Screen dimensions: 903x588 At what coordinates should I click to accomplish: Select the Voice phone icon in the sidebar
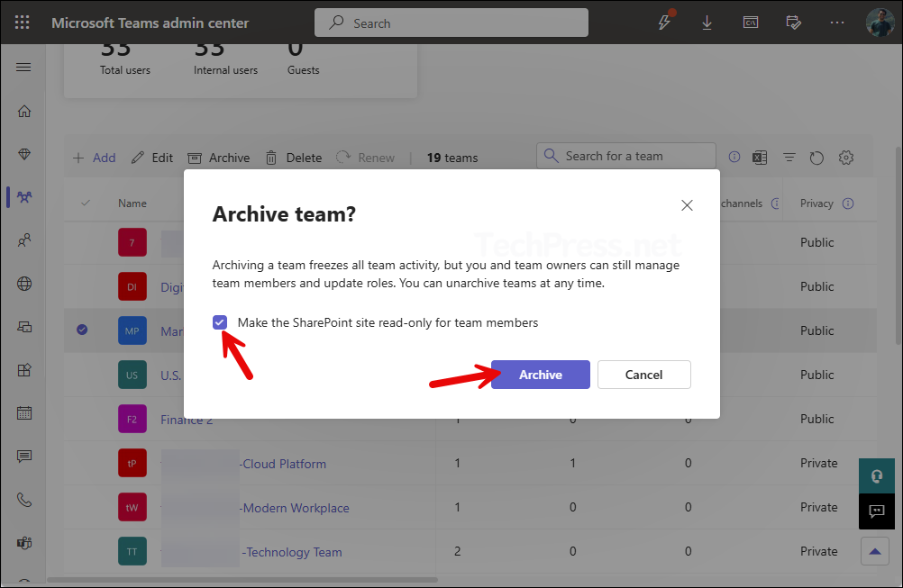(23, 500)
